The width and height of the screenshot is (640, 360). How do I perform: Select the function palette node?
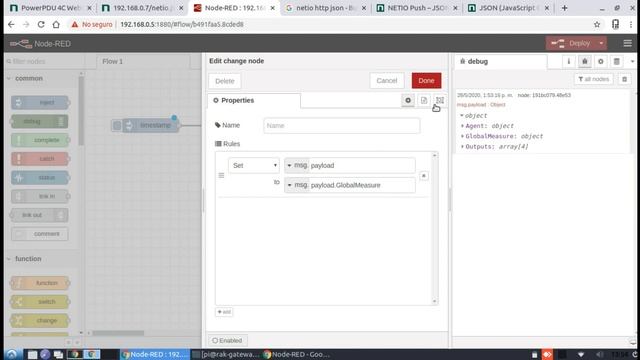pos(40,283)
